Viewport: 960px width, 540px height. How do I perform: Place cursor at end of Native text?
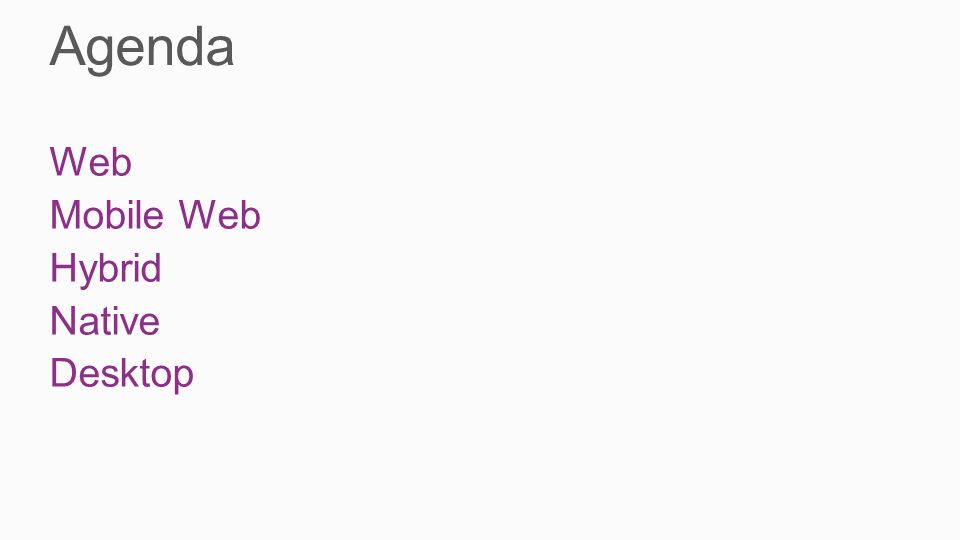click(x=160, y=321)
